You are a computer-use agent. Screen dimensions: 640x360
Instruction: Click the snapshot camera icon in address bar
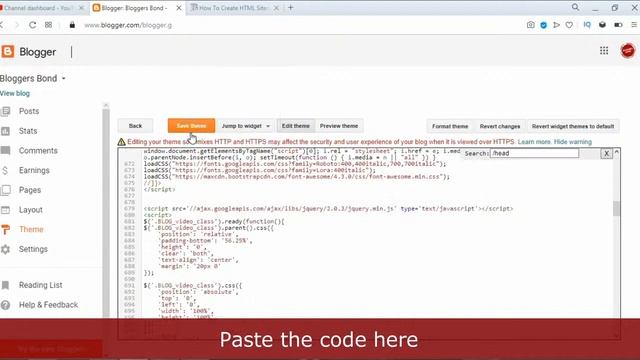(530, 25)
